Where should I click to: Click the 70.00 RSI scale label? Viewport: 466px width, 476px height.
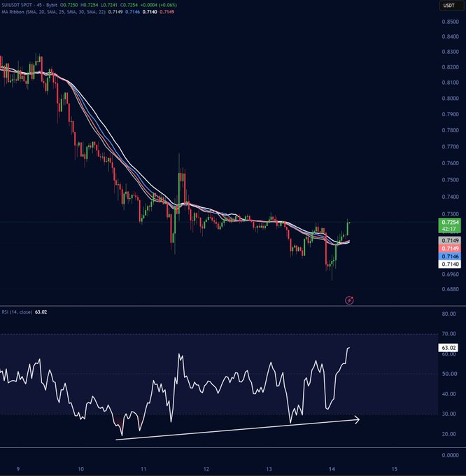click(x=449, y=334)
